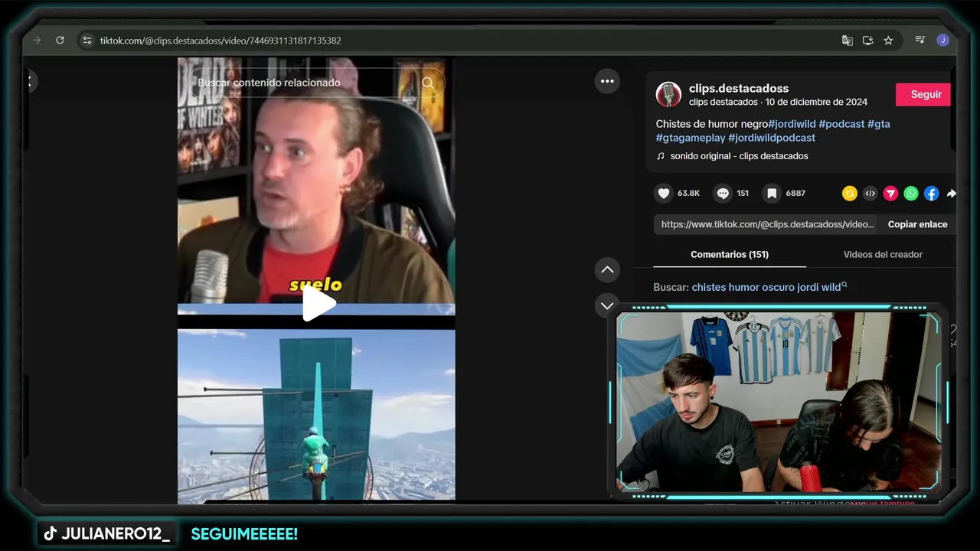The image size is (980, 551).
Task: Open clips.destacadoss profile avatar
Action: (668, 94)
